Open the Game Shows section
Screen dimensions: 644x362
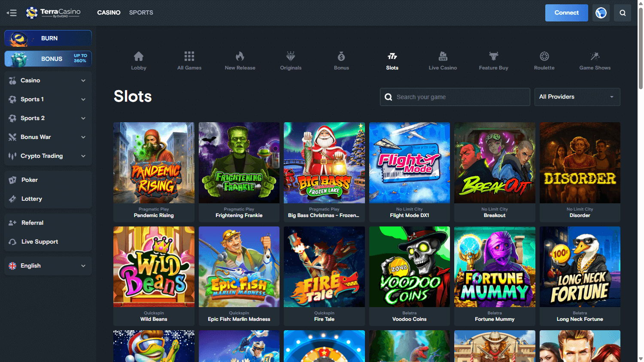595,60
